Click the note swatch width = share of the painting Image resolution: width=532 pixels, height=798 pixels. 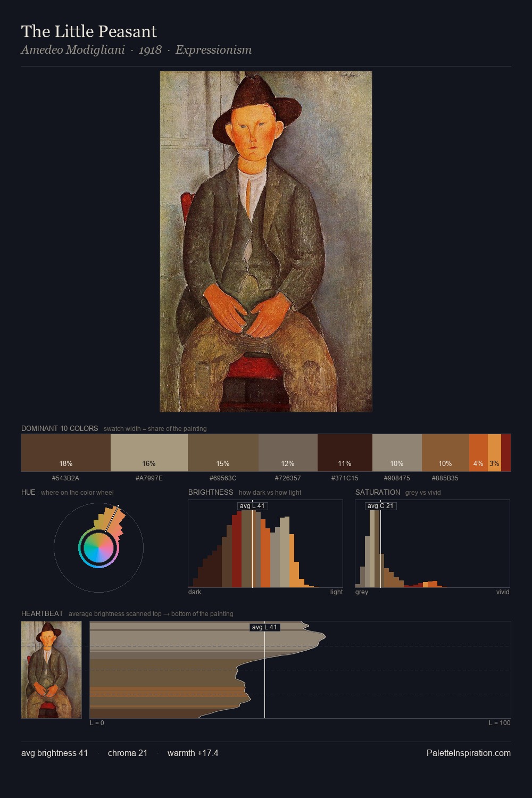(155, 429)
